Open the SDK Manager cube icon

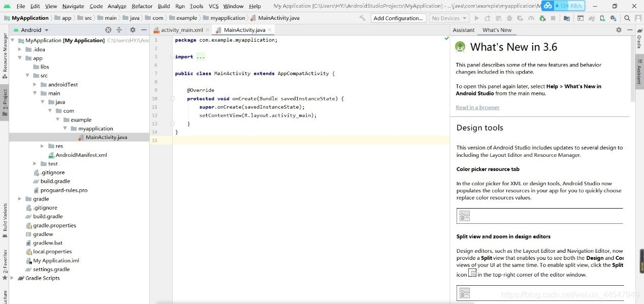click(614, 18)
